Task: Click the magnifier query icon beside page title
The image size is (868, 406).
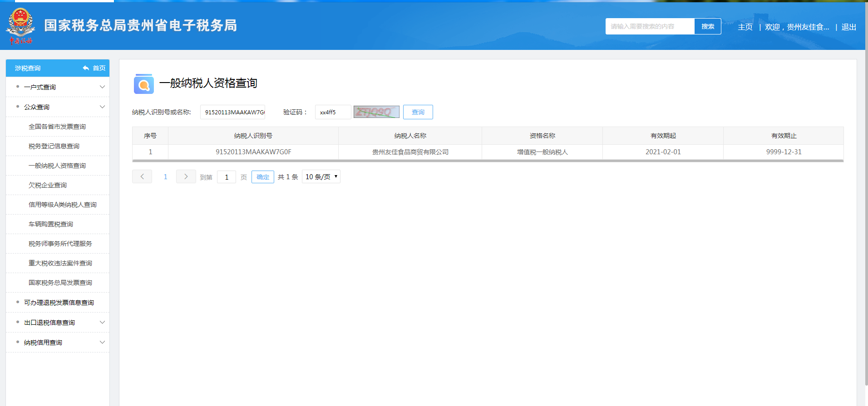Action: (143, 84)
